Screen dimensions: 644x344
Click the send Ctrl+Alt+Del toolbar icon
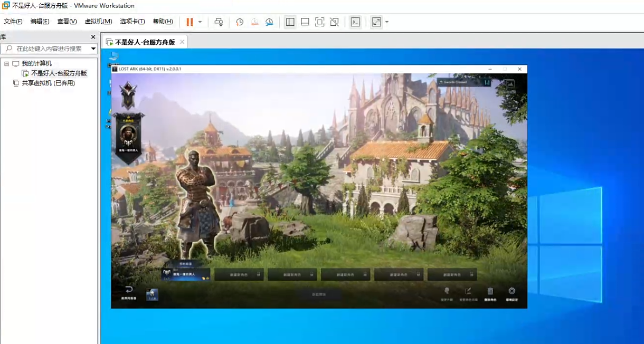(x=219, y=22)
